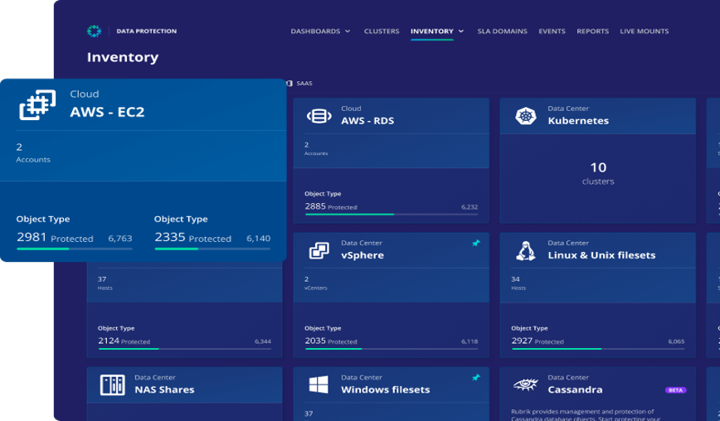Click the 2927 Protected progress bar
The width and height of the screenshot is (720, 421).
598,349
